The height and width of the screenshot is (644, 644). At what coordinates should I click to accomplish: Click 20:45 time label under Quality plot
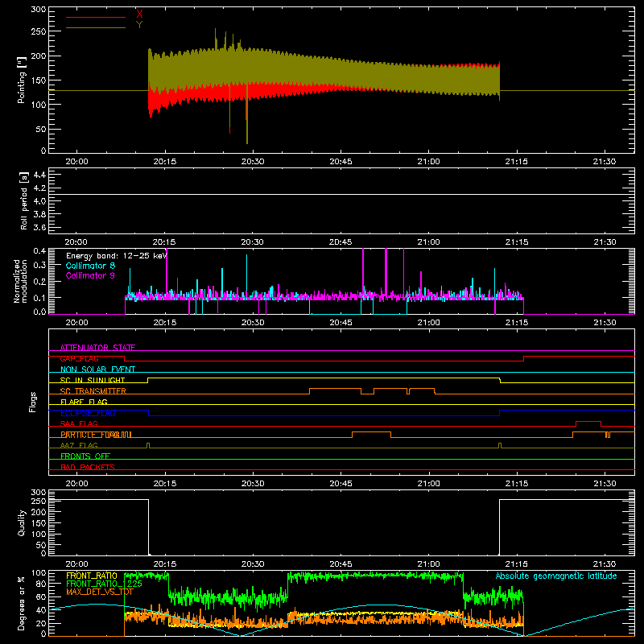(341, 564)
